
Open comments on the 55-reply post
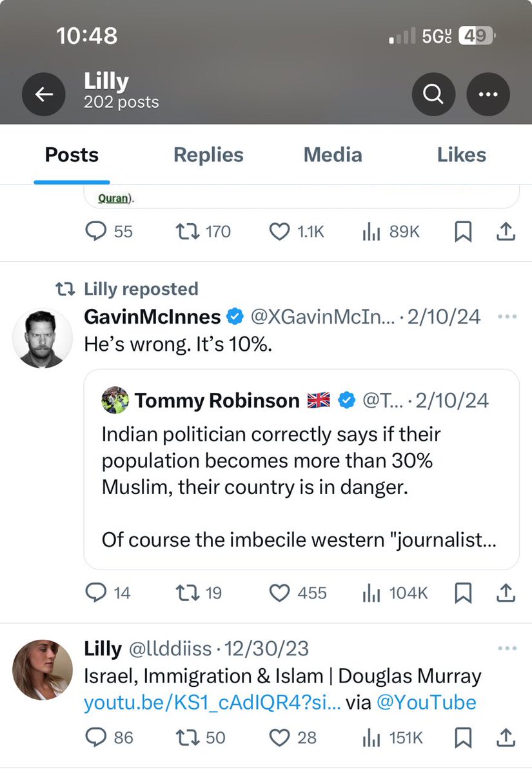(x=95, y=232)
